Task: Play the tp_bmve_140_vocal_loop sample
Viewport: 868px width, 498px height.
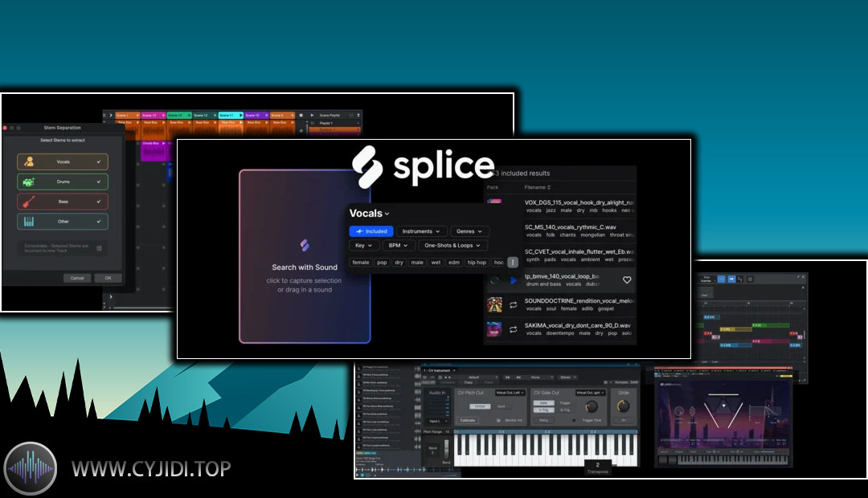Action: pyautogui.click(x=513, y=280)
